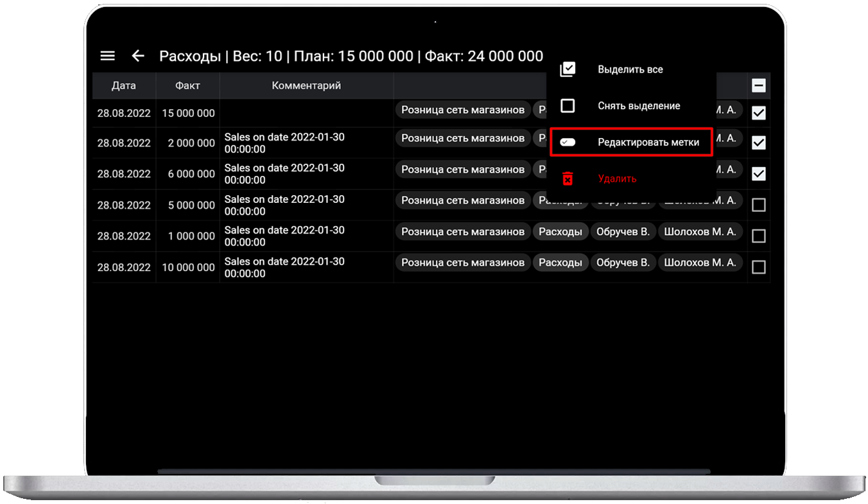Click 'Шолохов М. А.' tag in last row

pos(700,263)
